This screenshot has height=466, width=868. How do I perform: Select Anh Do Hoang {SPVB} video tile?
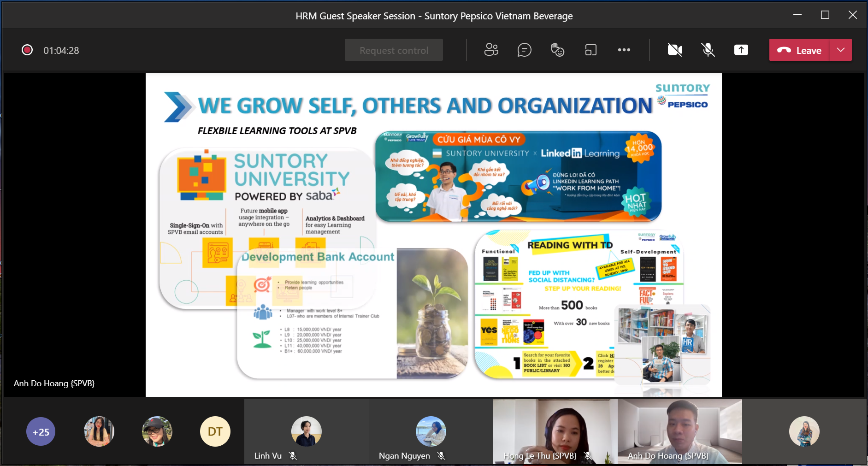[x=680, y=432]
